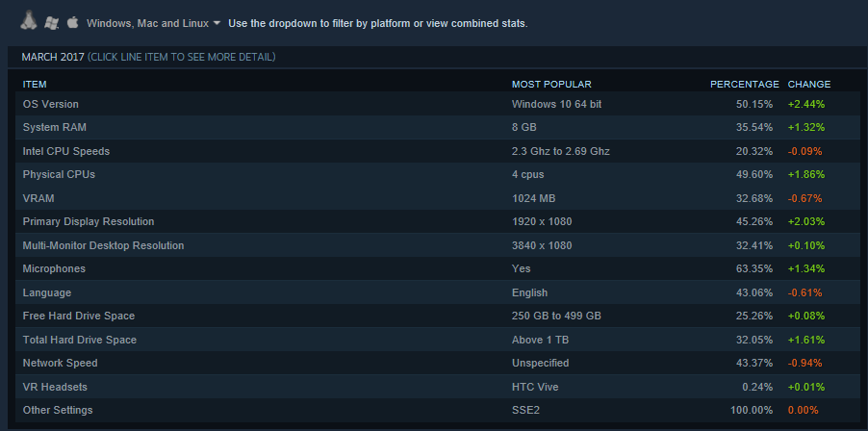Viewport: 868px width, 431px height.
Task: Open Total Hard Drive Space details
Action: point(80,340)
